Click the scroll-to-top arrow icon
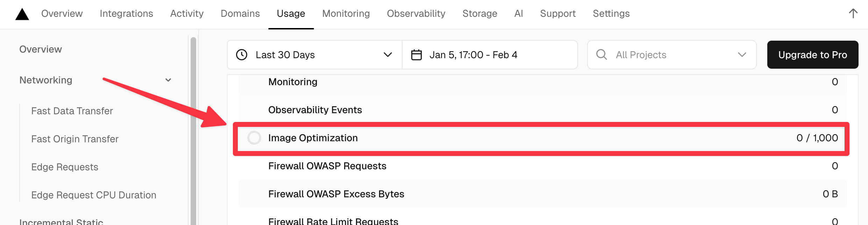 (853, 14)
